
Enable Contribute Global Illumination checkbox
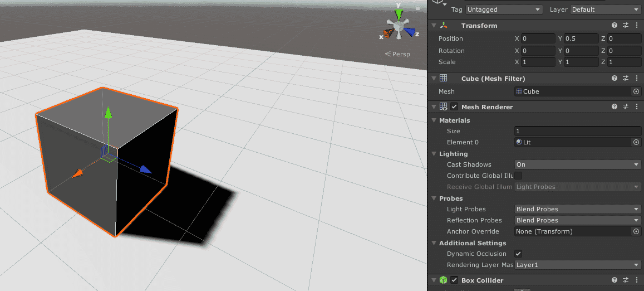pos(519,176)
